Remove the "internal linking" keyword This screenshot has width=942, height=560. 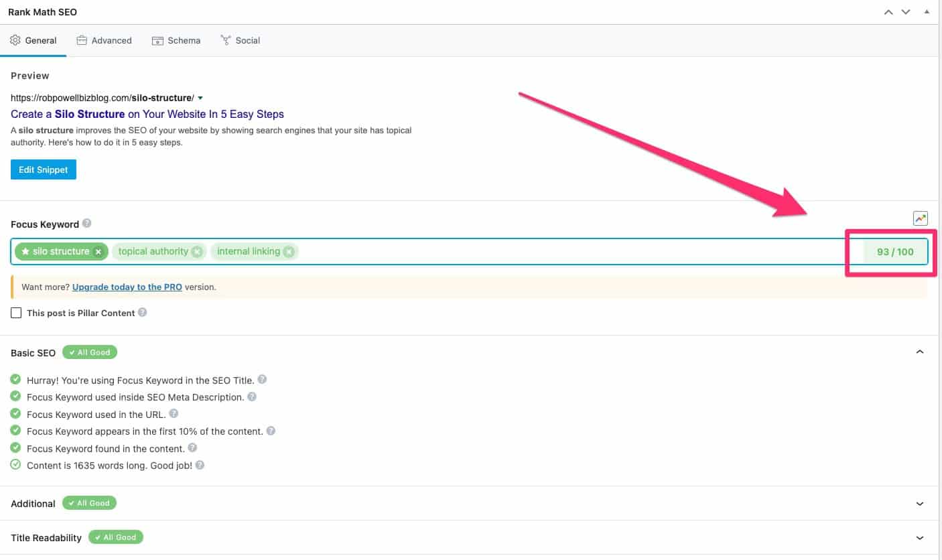click(289, 251)
